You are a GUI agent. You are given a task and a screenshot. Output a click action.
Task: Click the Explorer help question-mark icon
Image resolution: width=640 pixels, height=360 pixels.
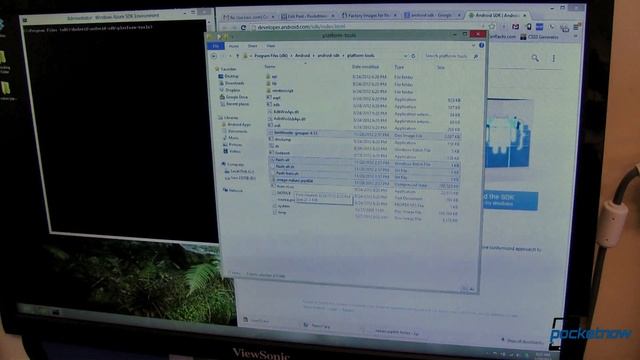481,45
